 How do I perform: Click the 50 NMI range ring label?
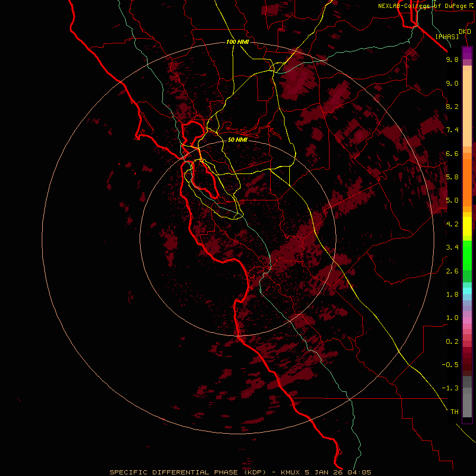(237, 140)
